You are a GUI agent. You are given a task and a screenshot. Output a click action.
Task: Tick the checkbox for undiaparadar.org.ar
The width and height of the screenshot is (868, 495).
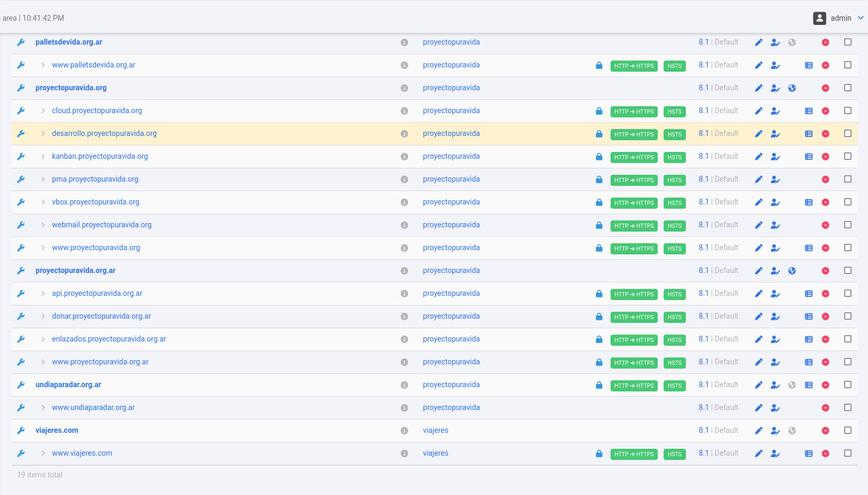(x=848, y=385)
